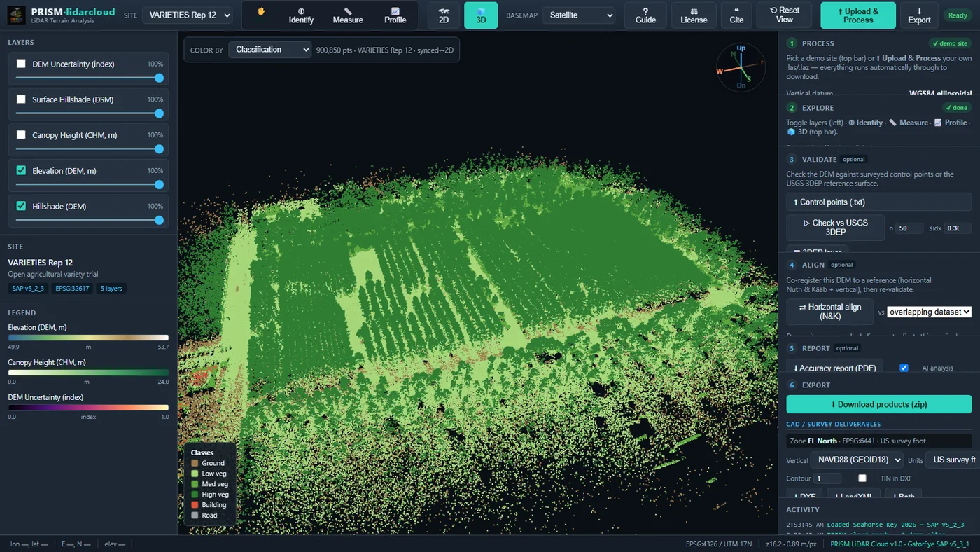This screenshot has width=980, height=552.
Task: Uncheck the Hillshade (DEM) layer
Action: (x=21, y=206)
